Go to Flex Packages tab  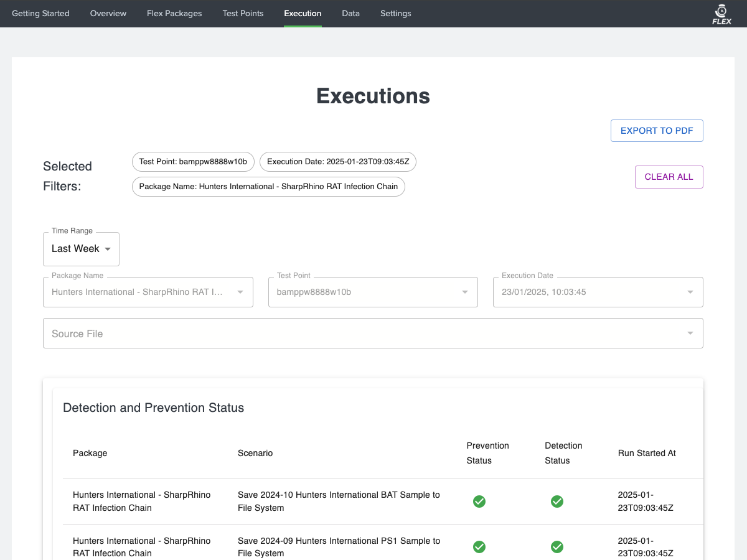pos(174,13)
